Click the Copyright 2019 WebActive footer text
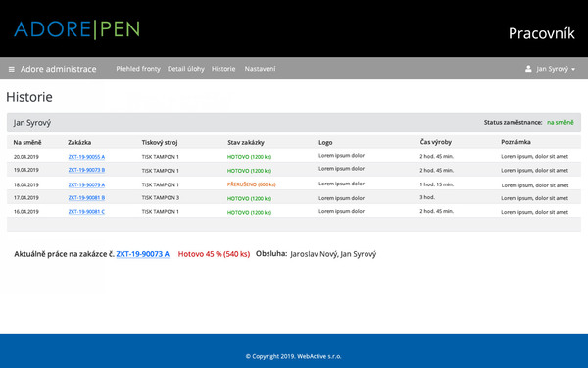The image size is (588, 368). [294, 357]
